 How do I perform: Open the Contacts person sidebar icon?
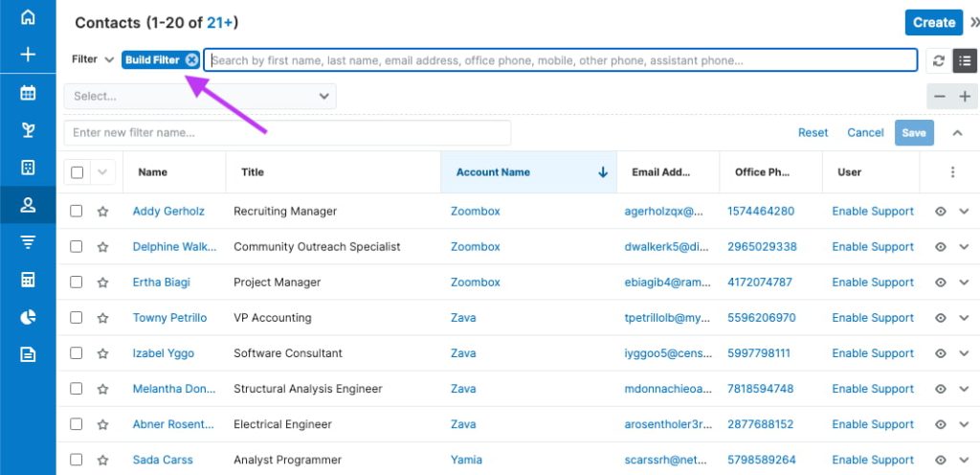click(28, 205)
